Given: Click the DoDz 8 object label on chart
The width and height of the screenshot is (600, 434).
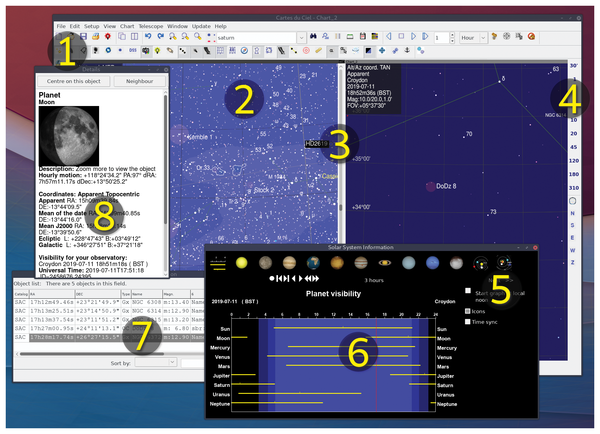Looking at the screenshot, I should (446, 186).
